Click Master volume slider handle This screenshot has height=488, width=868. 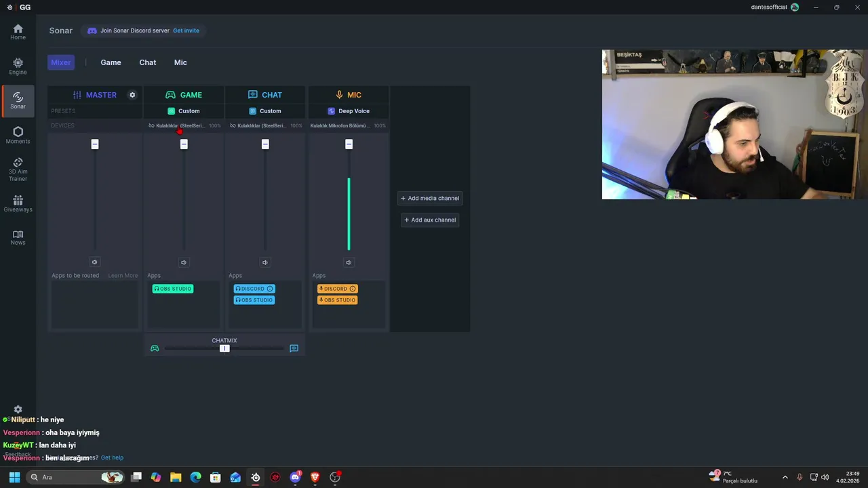[95, 144]
